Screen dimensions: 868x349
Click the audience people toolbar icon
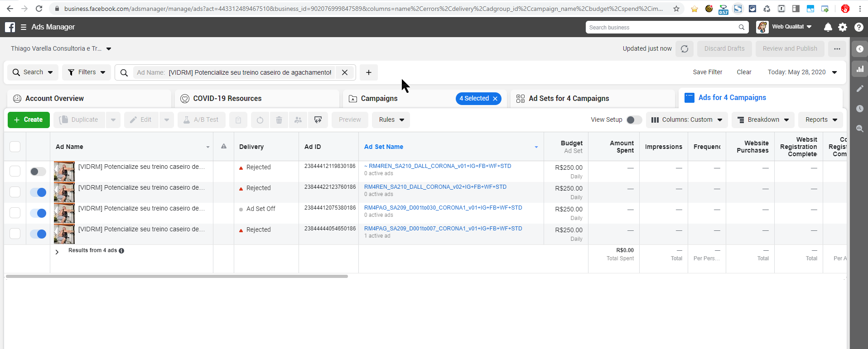coord(298,120)
